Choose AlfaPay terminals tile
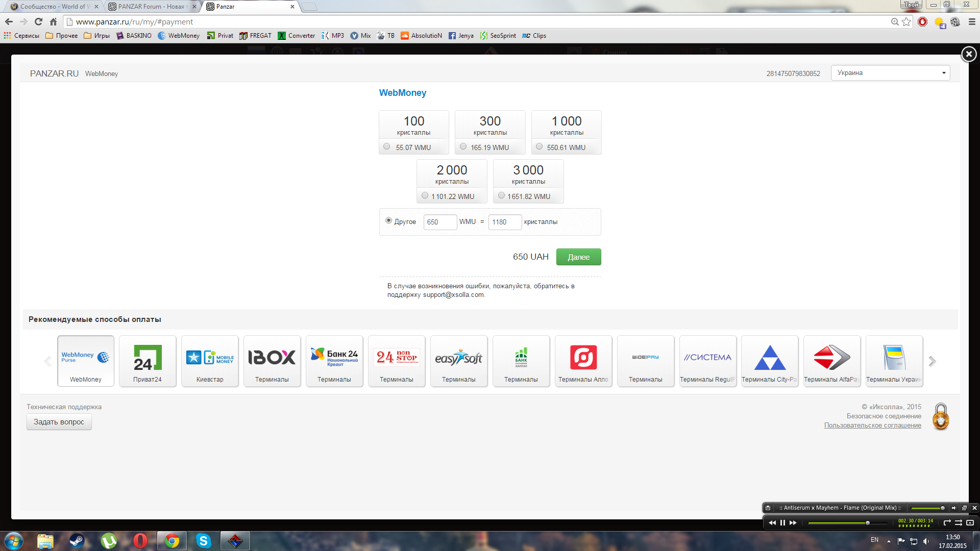Screen dimensions: 980x551 [832, 361]
